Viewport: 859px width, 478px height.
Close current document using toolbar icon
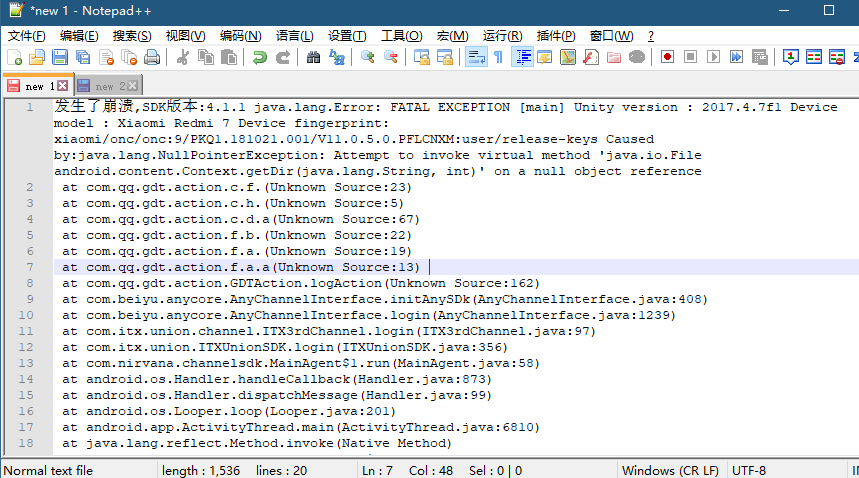click(106, 57)
